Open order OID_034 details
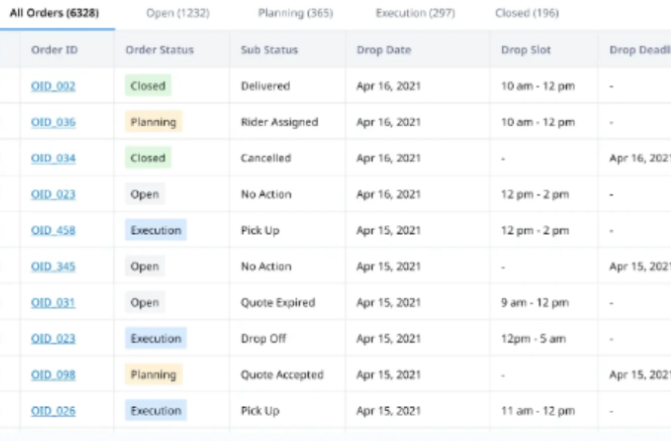 (x=53, y=158)
